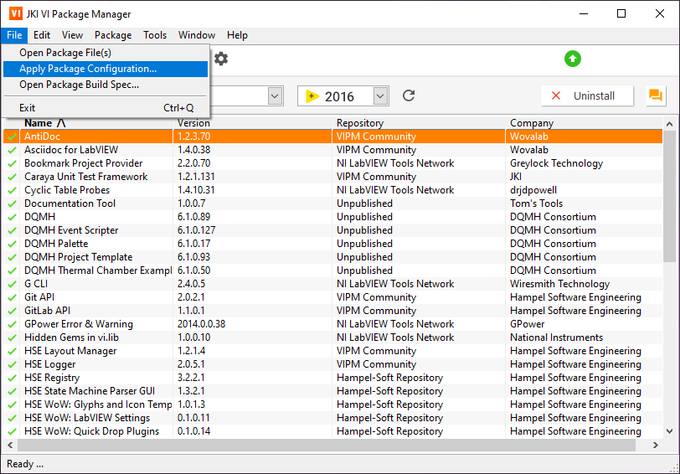
Task: Select the Asciidoc for LabVIEW row
Action: pos(333,150)
